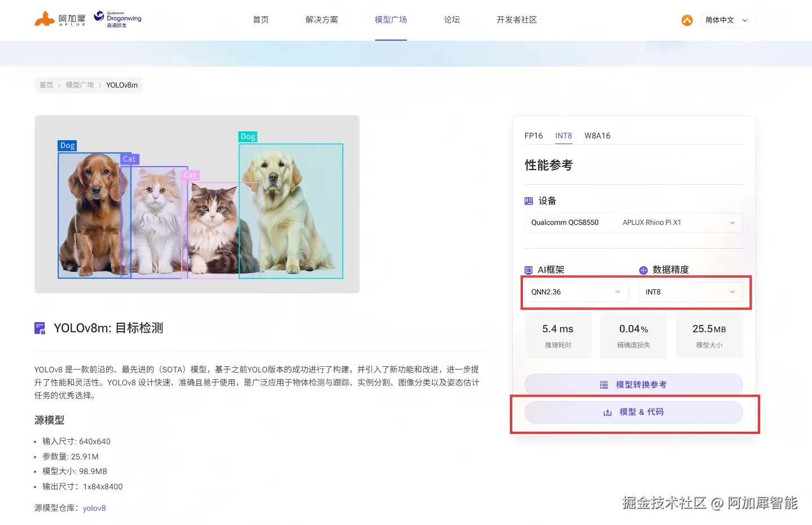Viewport: 812px width, 525px height.
Task: Open the 简体中文 language dropdown
Action: [x=728, y=20]
